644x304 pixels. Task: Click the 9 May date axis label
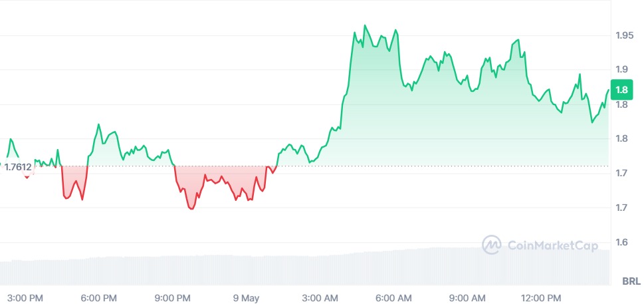[x=246, y=298]
